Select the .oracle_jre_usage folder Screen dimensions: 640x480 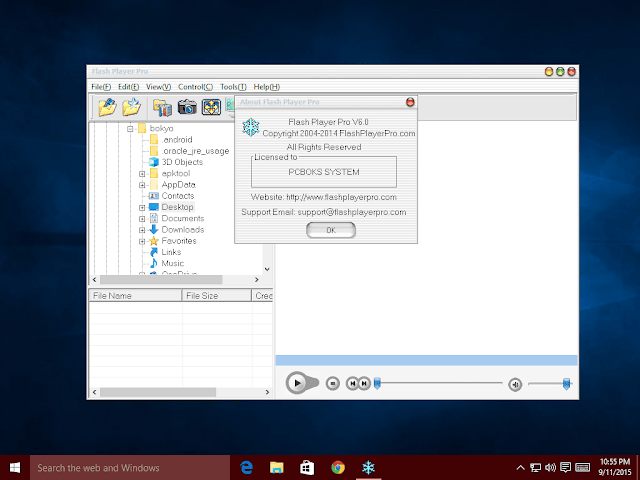click(195, 151)
